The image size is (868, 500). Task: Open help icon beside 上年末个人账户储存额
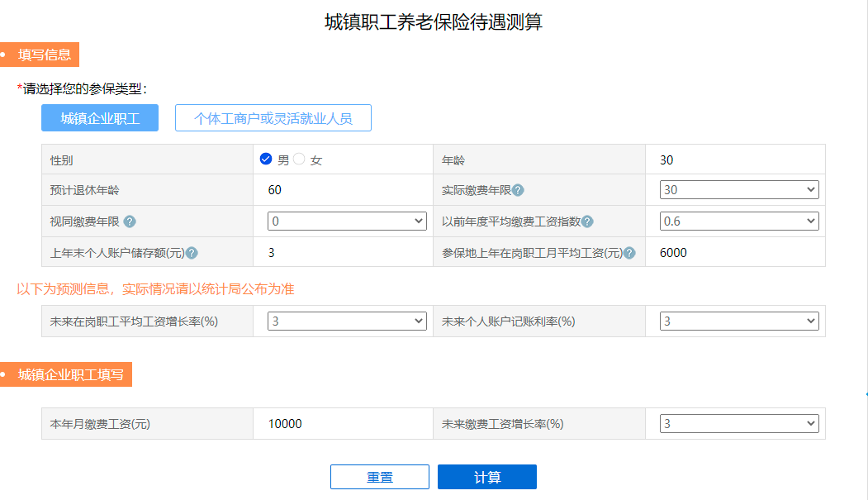click(x=192, y=253)
